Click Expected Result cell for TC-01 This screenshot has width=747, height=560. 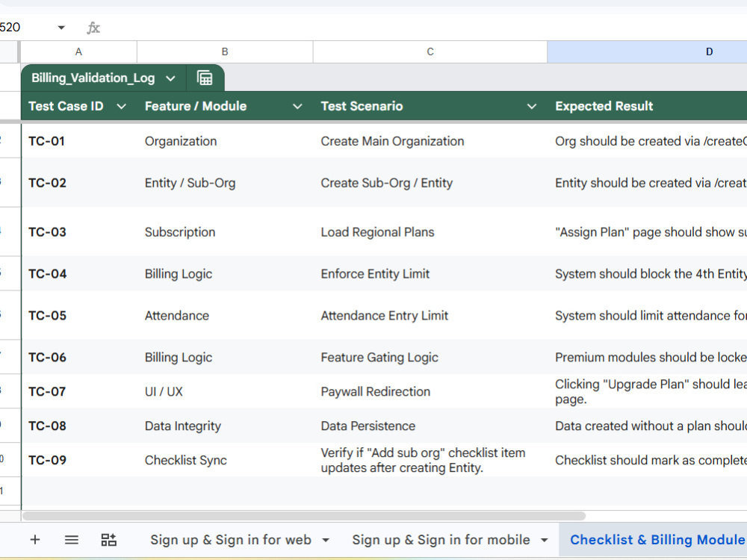(x=647, y=141)
